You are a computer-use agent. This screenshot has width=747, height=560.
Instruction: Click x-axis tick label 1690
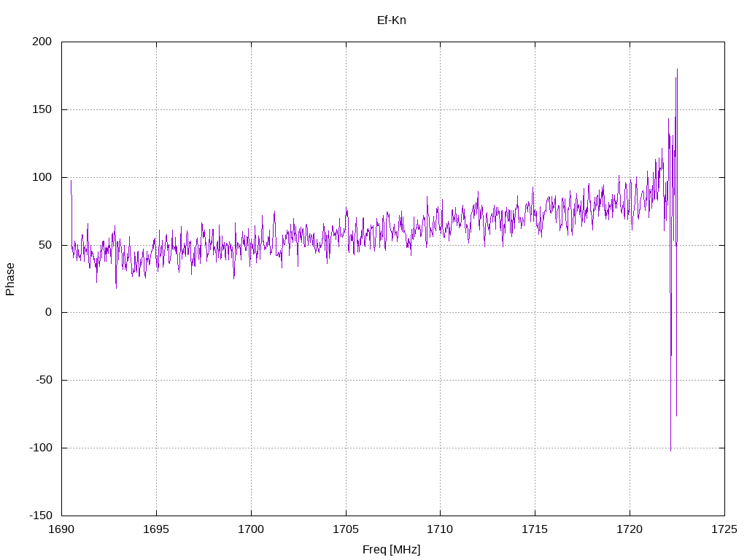61,529
